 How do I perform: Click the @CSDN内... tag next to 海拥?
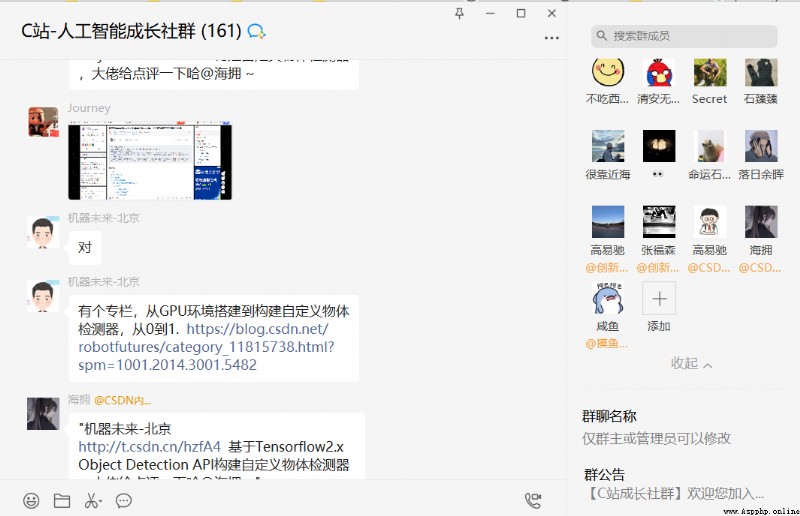(122, 401)
